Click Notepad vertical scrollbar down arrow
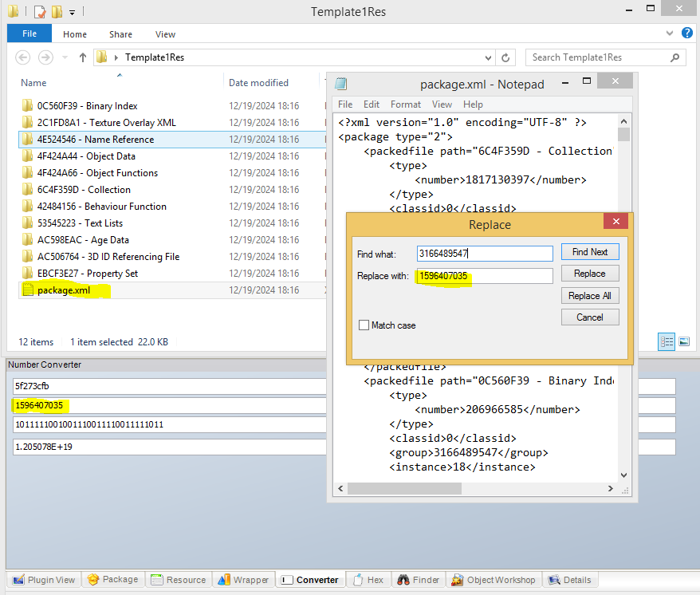 [x=624, y=475]
